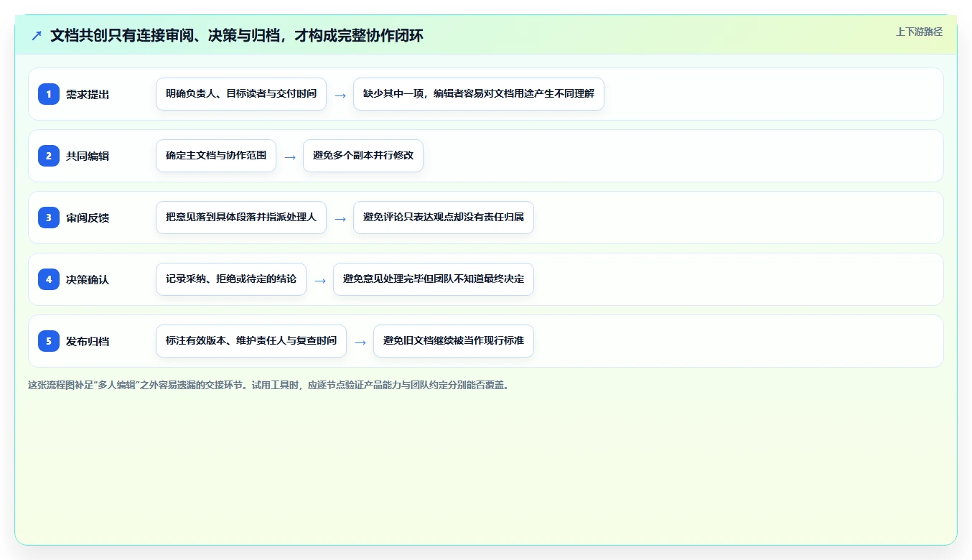Viewport: 972px width, 560px height.
Task: Click the step number 4 badge
Action: pyautogui.click(x=49, y=279)
